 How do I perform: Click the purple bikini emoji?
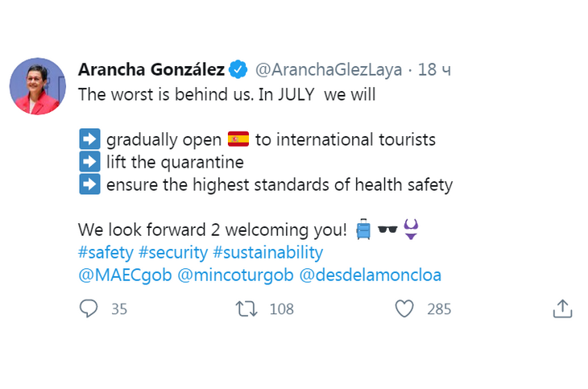point(411,230)
